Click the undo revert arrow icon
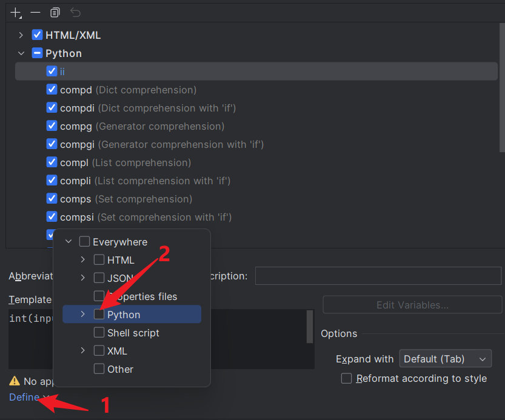 click(75, 13)
